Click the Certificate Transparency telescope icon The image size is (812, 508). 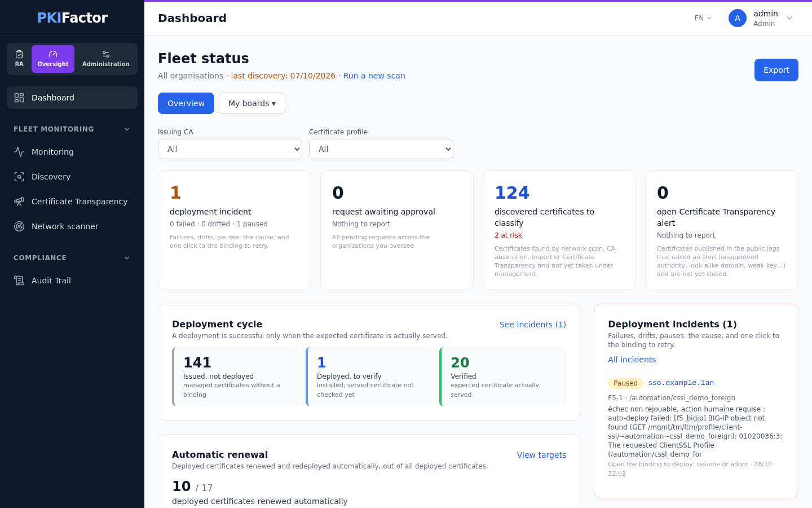pyautogui.click(x=19, y=202)
